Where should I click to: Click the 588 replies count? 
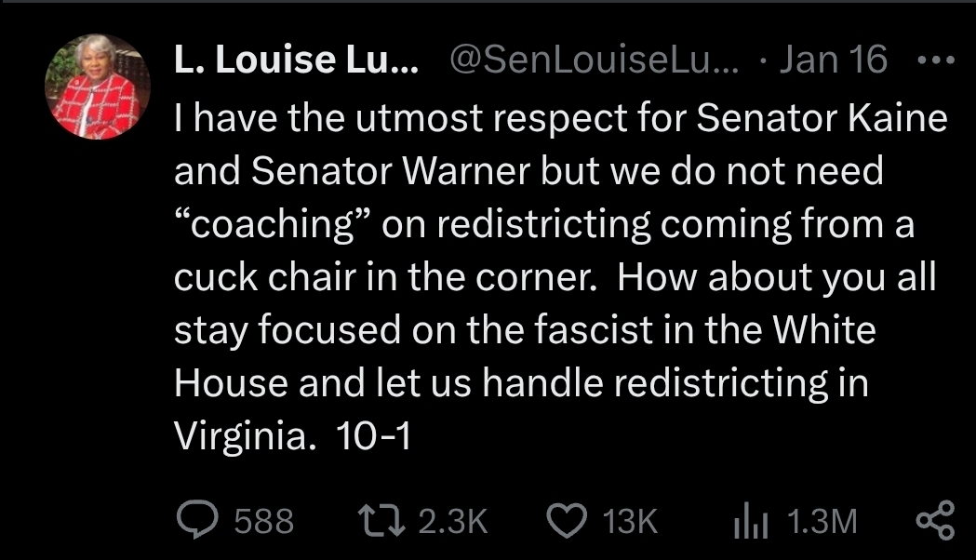point(263,521)
